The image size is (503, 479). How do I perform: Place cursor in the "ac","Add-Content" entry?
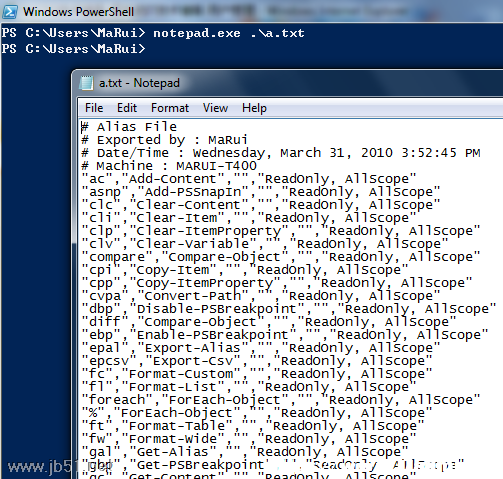pos(249,179)
